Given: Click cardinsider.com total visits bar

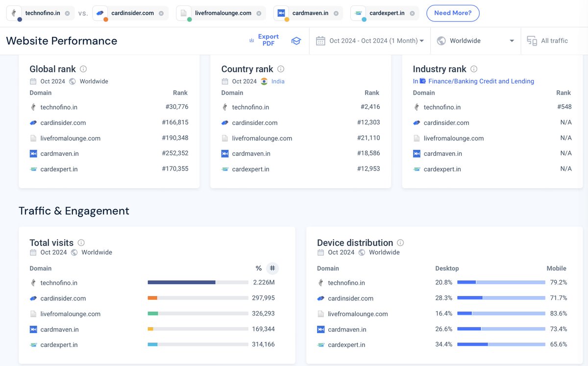Looking at the screenshot, I should [x=198, y=298].
